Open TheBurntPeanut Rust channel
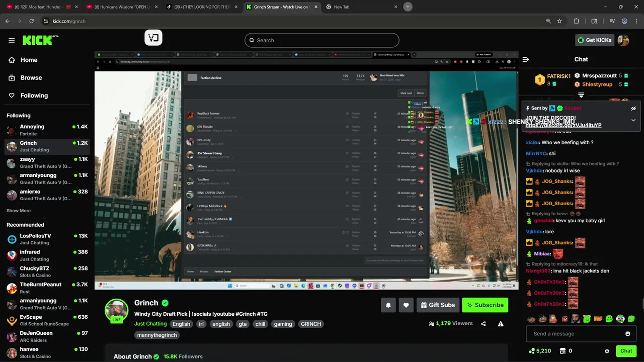The width and height of the screenshot is (644, 362). 47,288
